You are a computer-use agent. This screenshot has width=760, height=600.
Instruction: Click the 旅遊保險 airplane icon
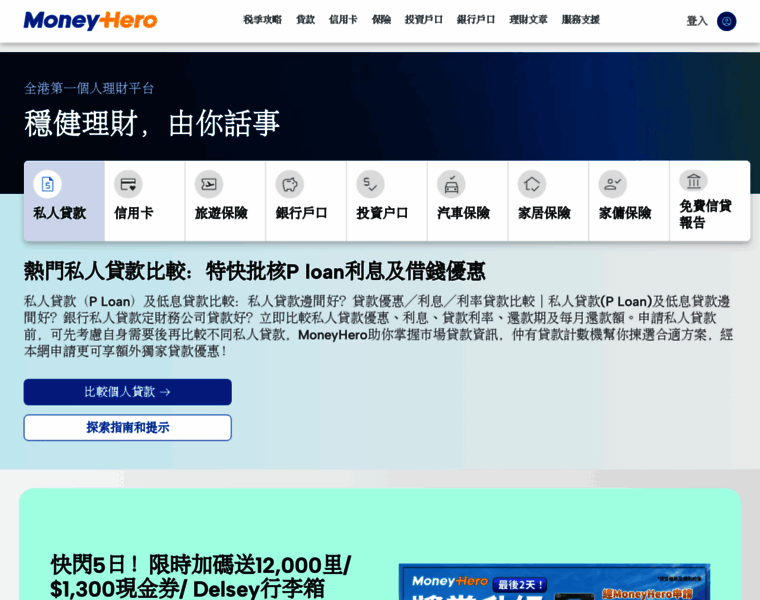[x=209, y=184]
